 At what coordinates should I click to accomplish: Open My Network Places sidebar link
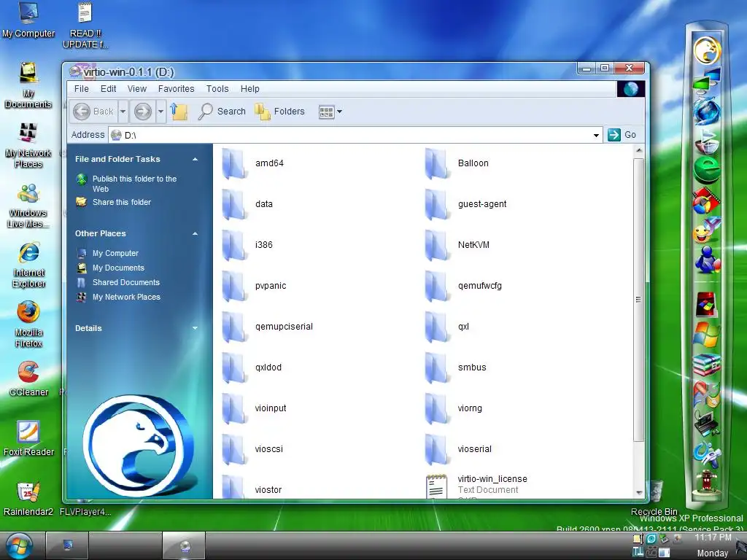(x=126, y=297)
